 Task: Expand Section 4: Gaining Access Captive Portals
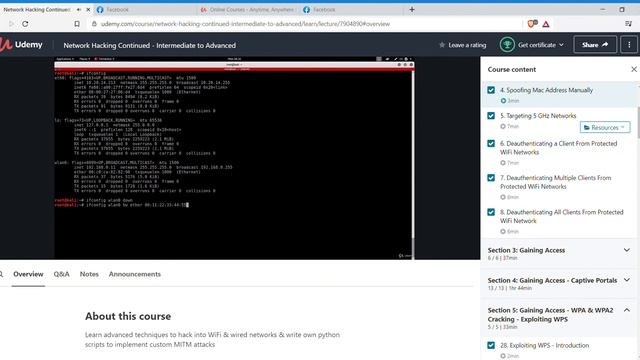[x=559, y=284]
